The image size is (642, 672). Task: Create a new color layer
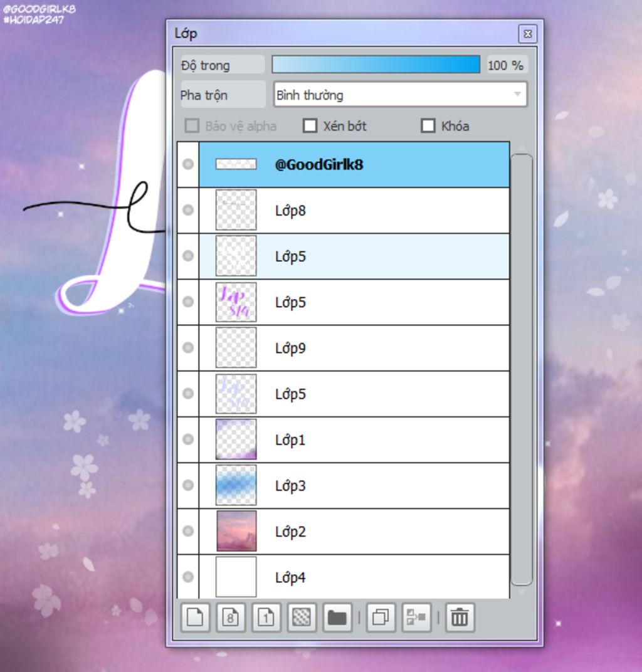pos(195,617)
